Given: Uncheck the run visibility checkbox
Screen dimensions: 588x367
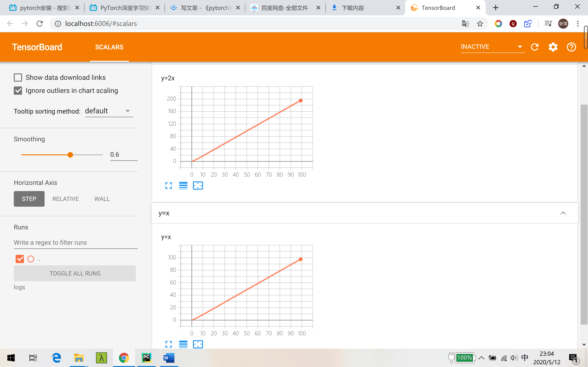Looking at the screenshot, I should pyautogui.click(x=20, y=259).
